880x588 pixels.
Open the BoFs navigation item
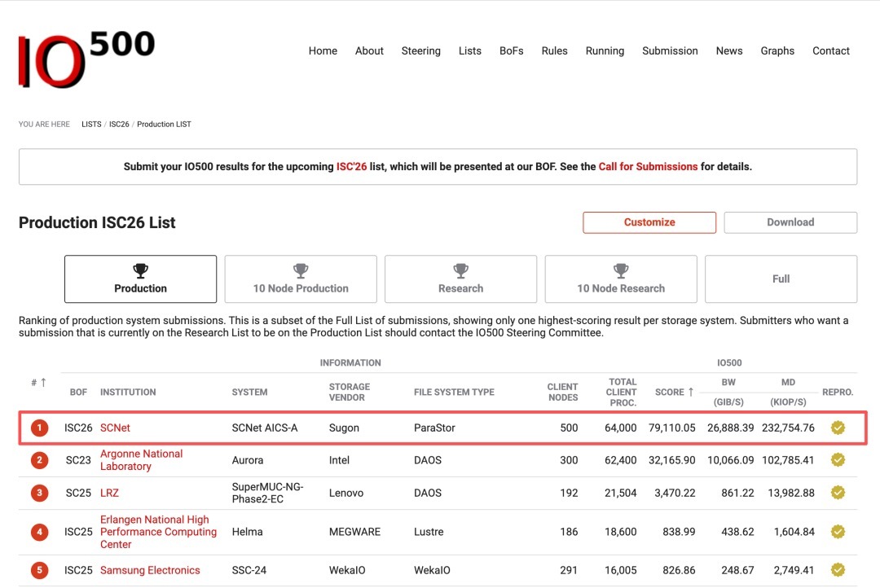511,50
